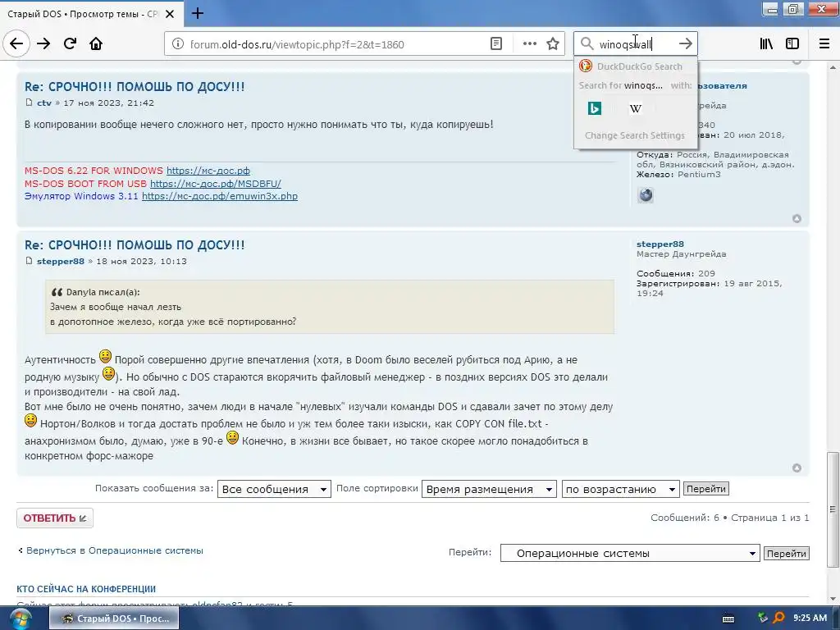Click in the search box text
This screenshot has height=630, width=840.
coord(625,44)
